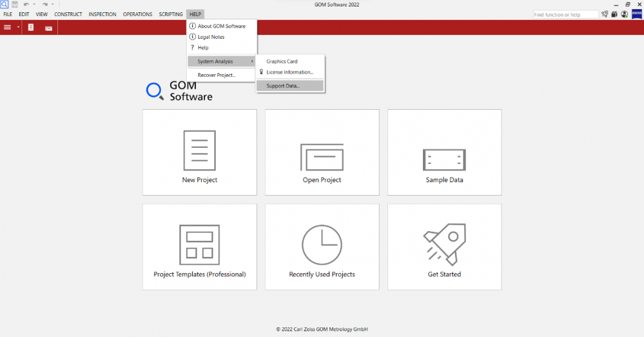Expand the arrow next to hamburger icon
This screenshot has height=337, width=644.
click(x=18, y=27)
